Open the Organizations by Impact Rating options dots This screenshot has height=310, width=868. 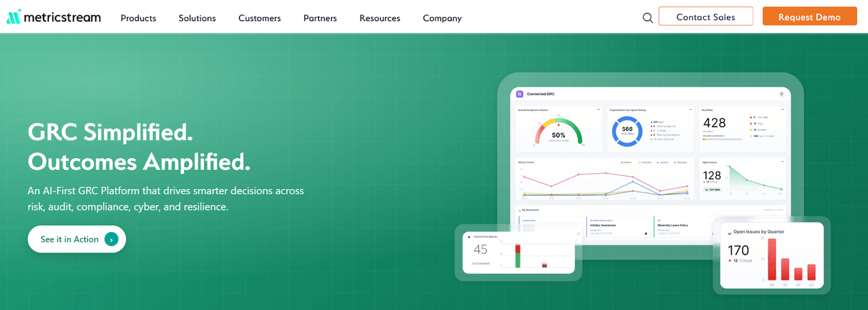pyautogui.click(x=690, y=110)
